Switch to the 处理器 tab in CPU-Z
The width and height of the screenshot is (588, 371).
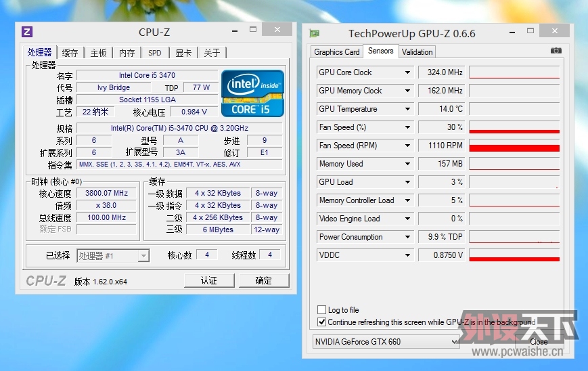point(39,52)
